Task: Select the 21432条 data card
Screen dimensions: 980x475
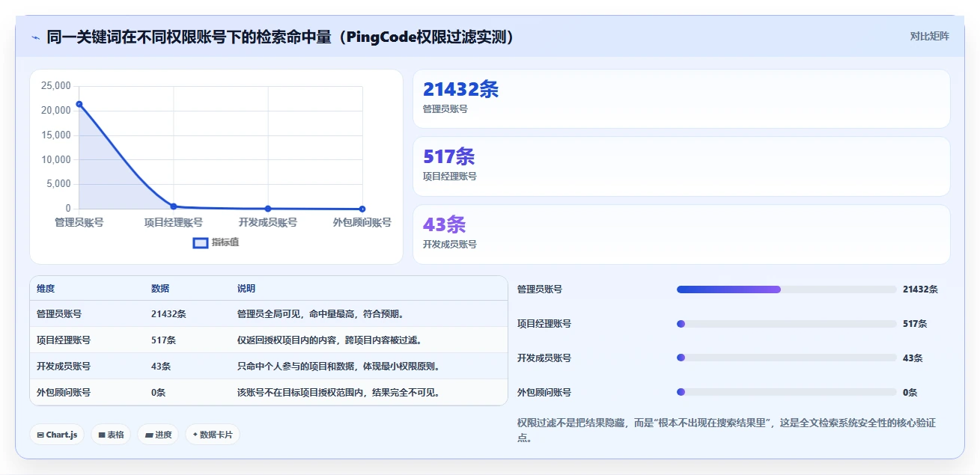Action: click(681, 99)
